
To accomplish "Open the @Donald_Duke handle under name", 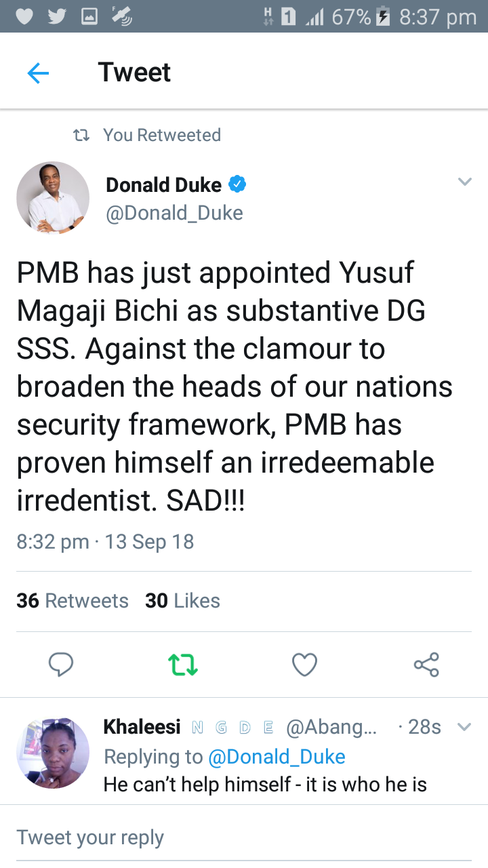I will point(174,213).
